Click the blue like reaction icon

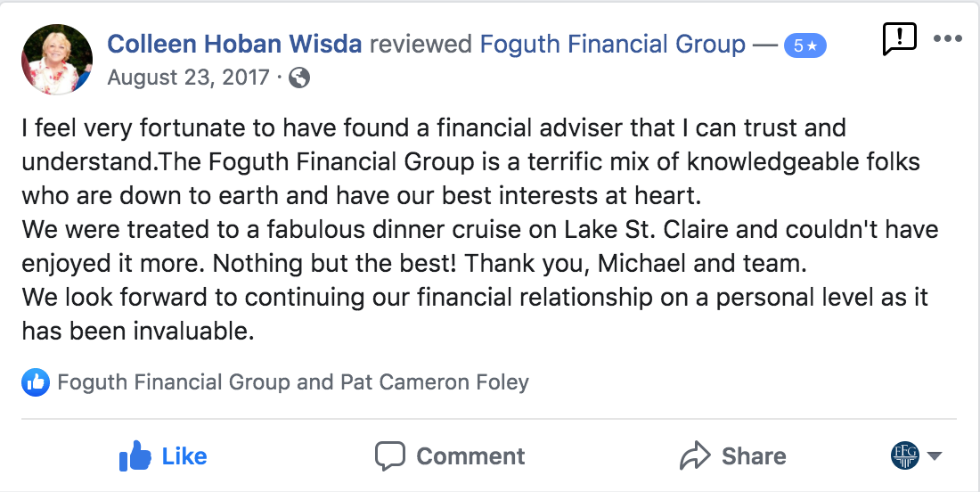36,383
